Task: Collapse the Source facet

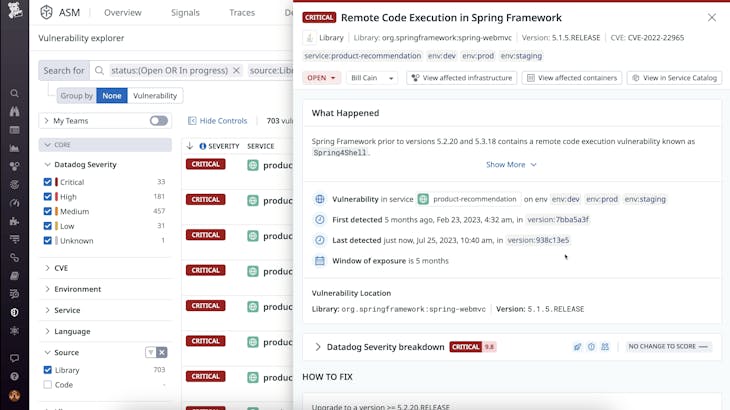Action: point(47,353)
